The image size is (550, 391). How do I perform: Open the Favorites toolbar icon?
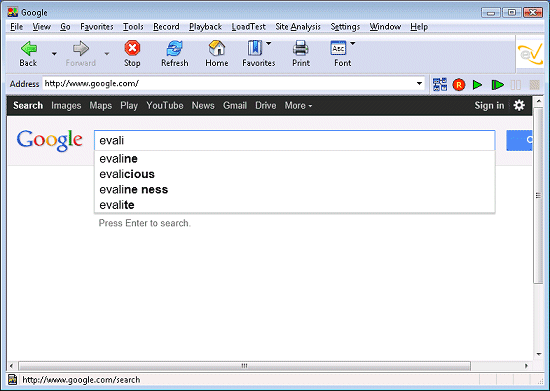pyautogui.click(x=255, y=48)
